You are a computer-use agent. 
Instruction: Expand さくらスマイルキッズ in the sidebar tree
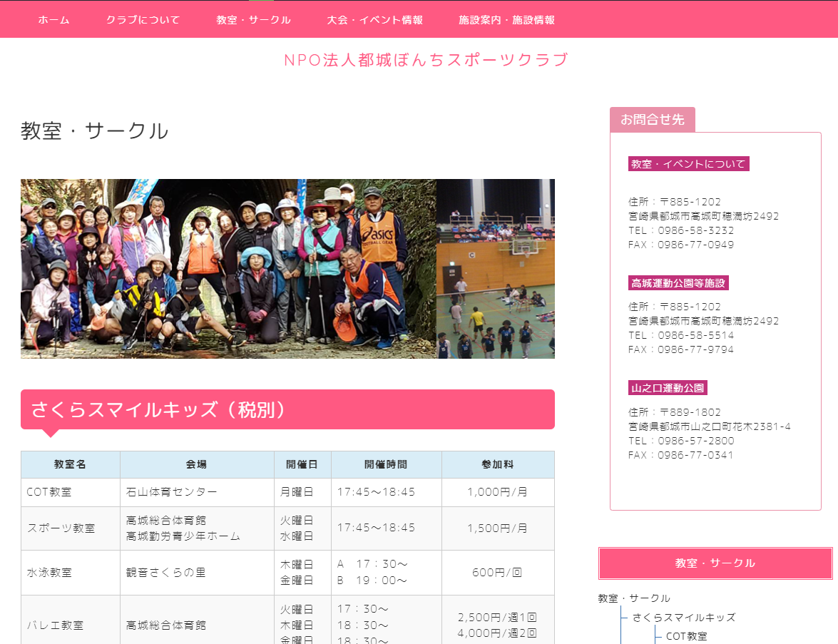(683, 618)
